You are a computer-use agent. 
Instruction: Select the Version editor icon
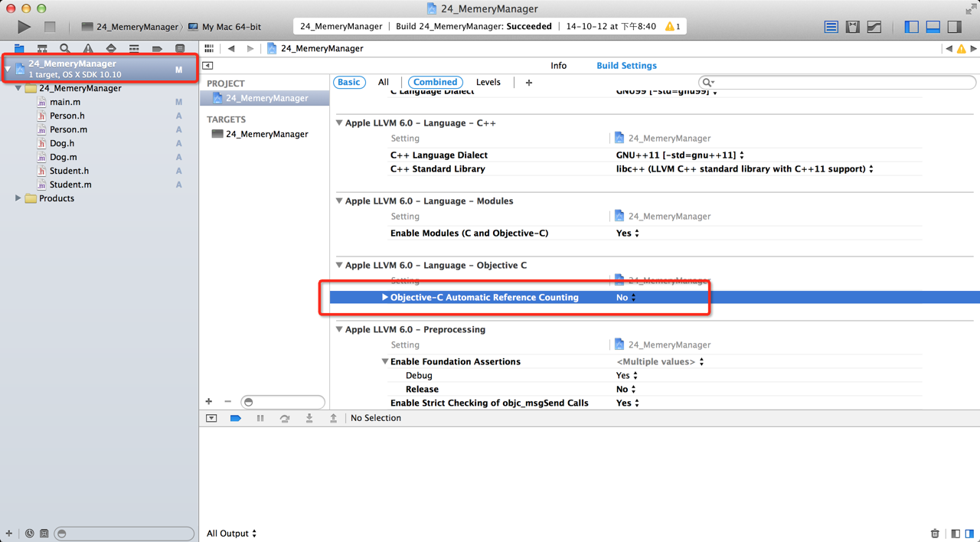[874, 27]
